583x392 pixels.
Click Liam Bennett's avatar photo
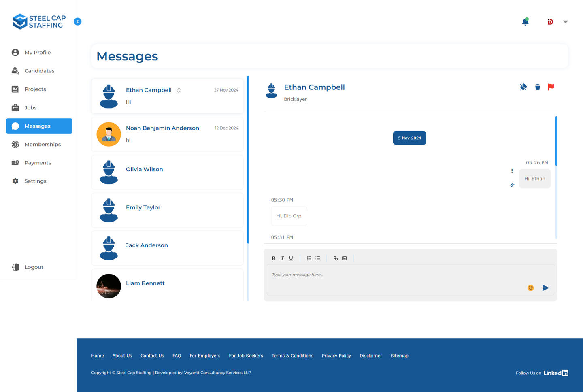click(x=109, y=286)
